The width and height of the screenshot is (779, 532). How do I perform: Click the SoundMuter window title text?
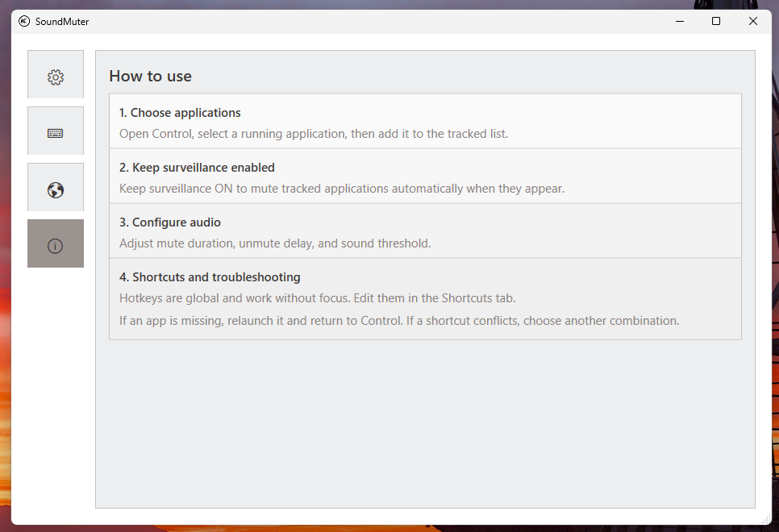tap(62, 21)
